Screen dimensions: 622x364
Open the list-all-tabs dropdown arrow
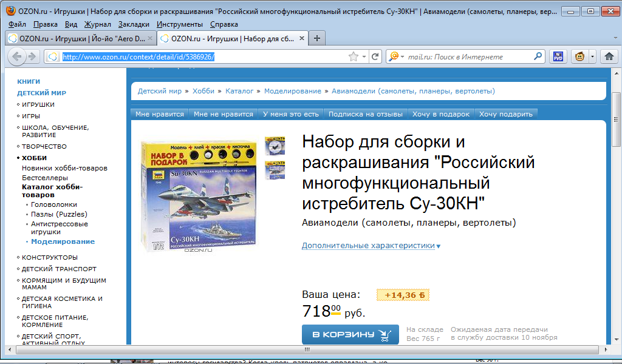point(615,38)
